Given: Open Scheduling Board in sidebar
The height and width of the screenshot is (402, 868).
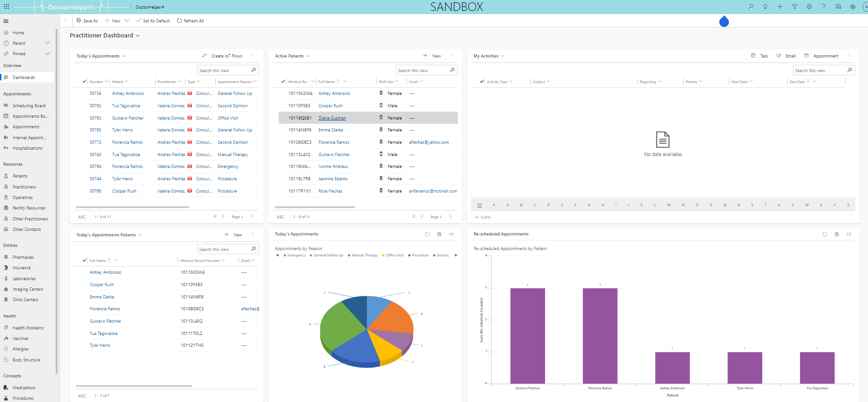Looking at the screenshot, I should [x=29, y=106].
